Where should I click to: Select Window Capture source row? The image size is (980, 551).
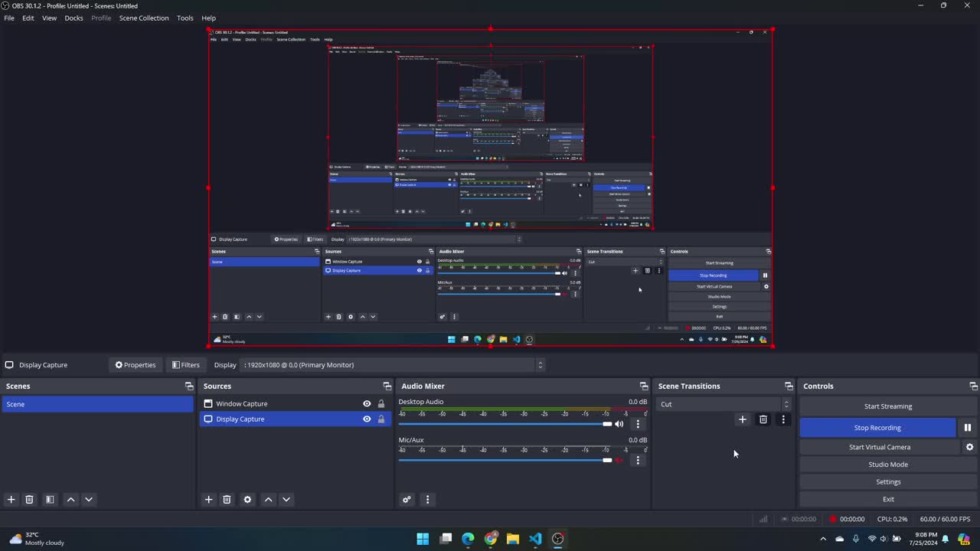(x=296, y=404)
